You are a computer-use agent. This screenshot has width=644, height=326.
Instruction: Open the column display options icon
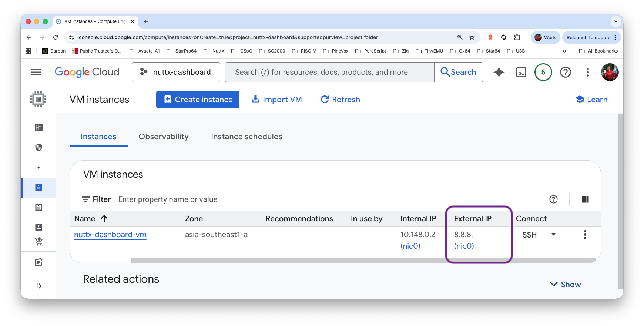(x=585, y=199)
